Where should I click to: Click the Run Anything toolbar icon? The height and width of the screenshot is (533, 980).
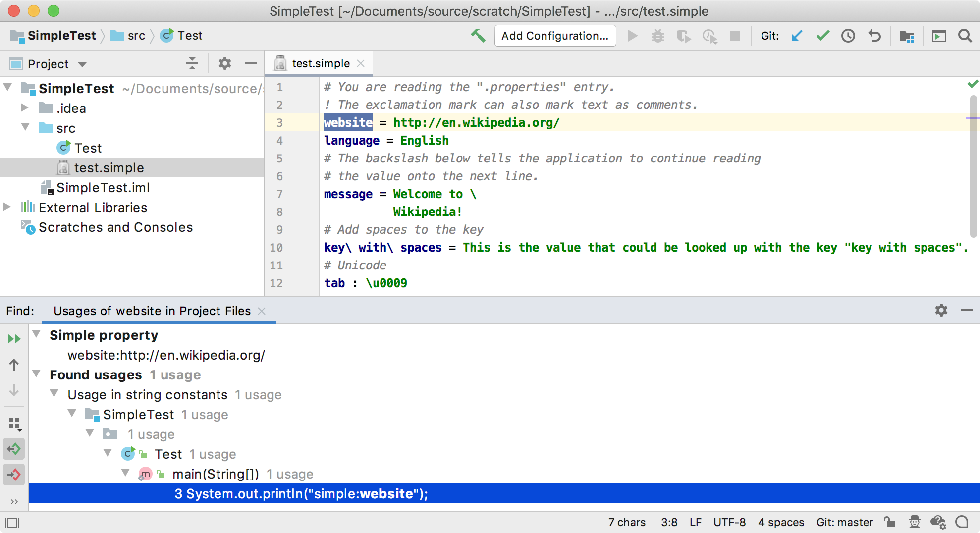pyautogui.click(x=939, y=36)
